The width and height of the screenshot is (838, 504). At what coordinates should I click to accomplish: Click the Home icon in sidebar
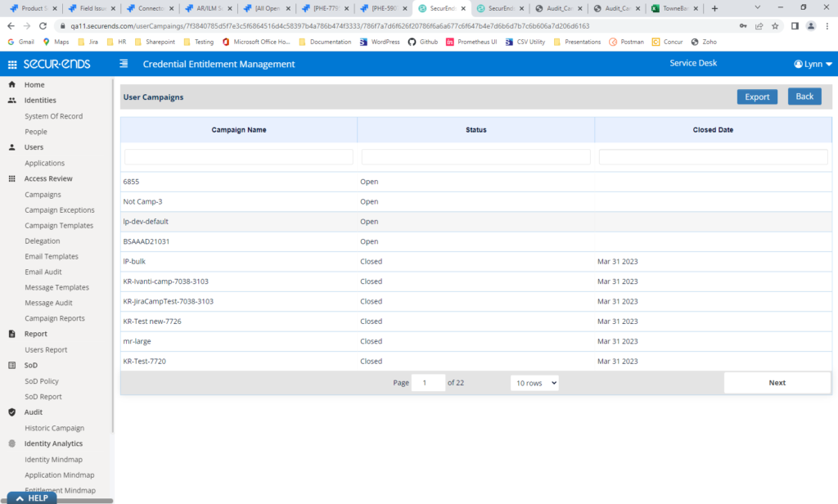[12, 85]
